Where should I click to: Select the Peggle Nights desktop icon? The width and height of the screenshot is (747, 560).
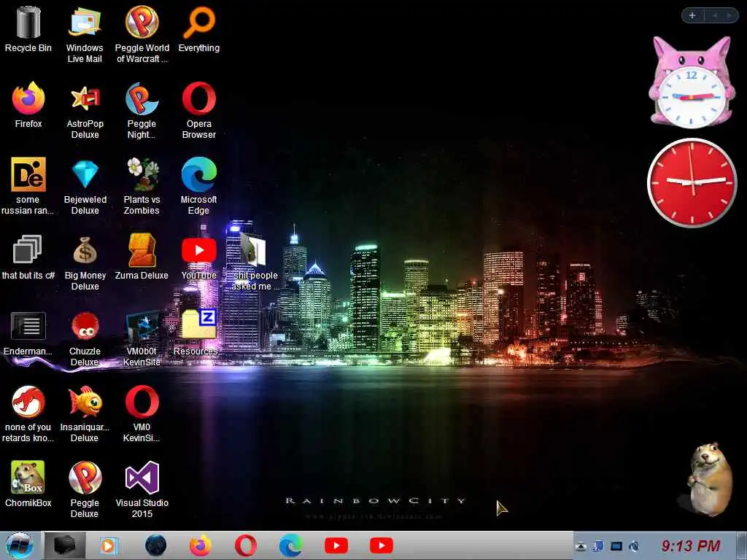(142, 111)
